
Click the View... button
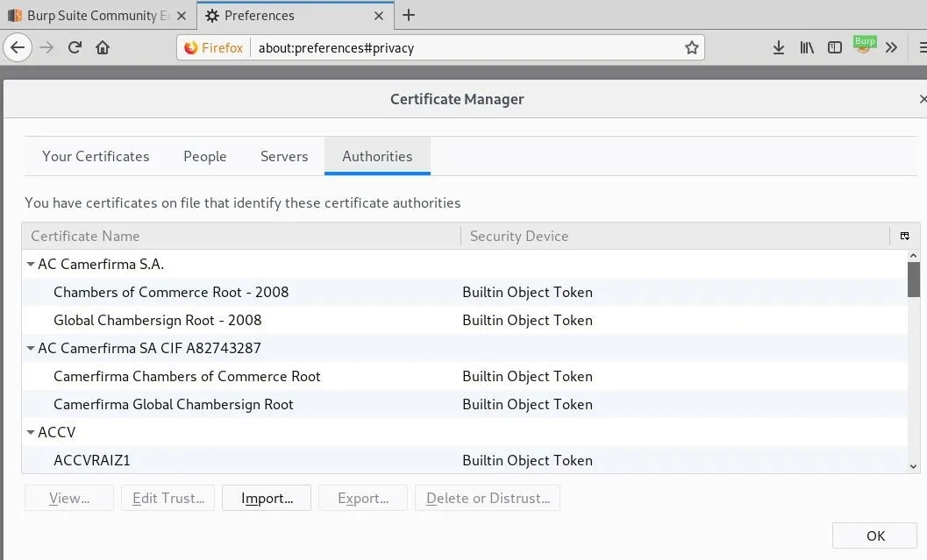click(69, 498)
